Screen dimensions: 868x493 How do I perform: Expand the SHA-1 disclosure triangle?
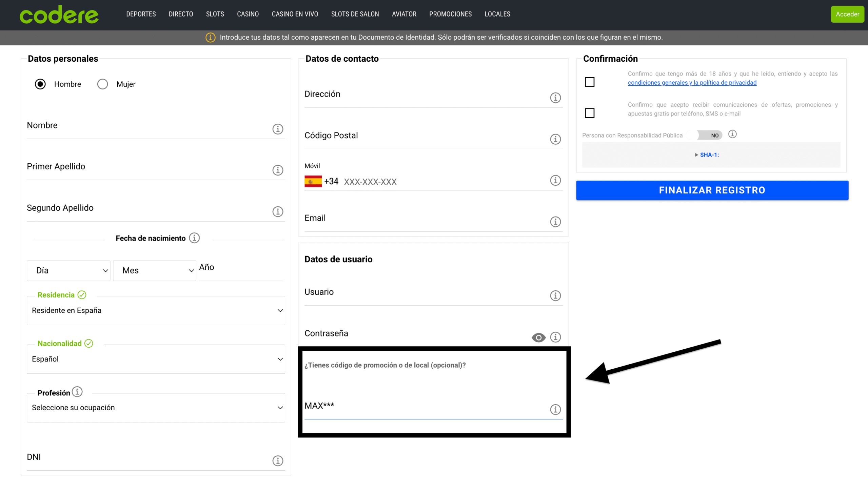tap(696, 155)
